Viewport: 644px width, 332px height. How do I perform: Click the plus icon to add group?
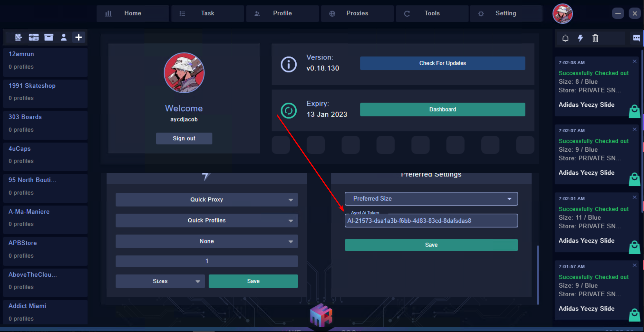coord(79,37)
